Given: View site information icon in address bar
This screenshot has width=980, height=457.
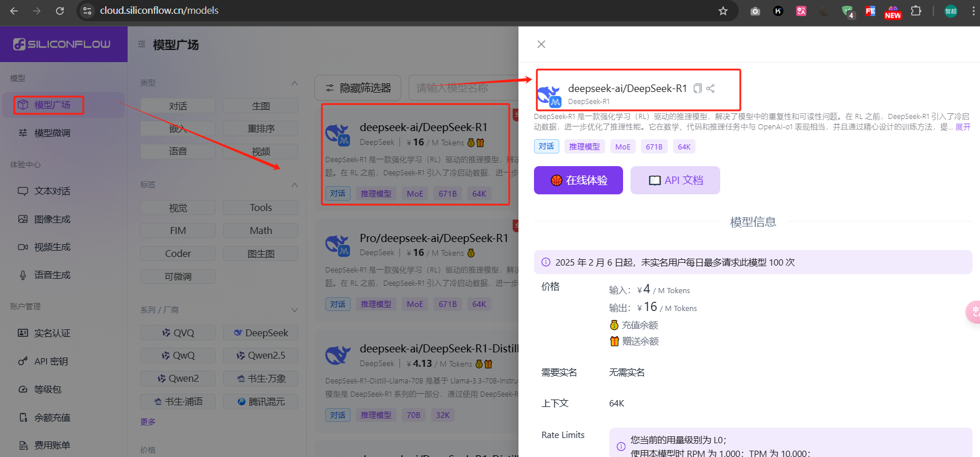Looking at the screenshot, I should [x=87, y=11].
